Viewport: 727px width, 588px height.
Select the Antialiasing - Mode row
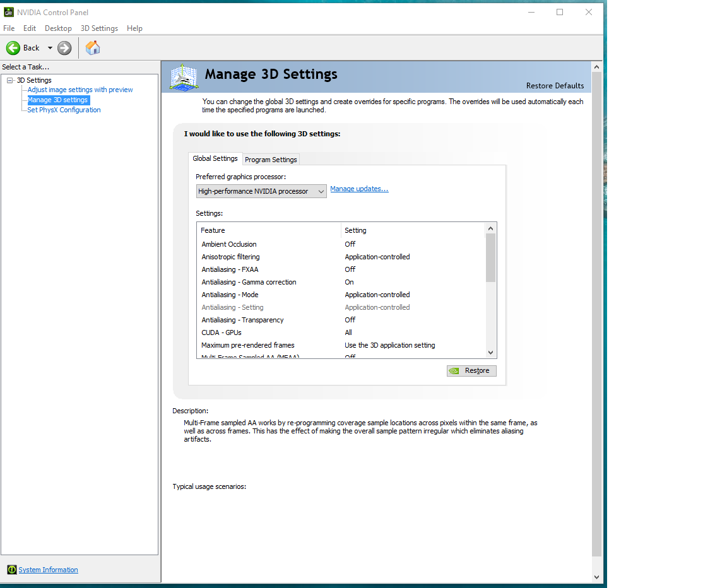341,295
